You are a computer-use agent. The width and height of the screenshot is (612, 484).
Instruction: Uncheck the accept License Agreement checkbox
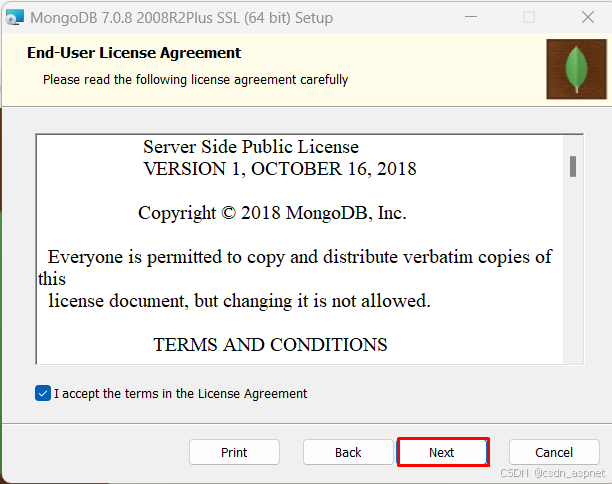(43, 393)
